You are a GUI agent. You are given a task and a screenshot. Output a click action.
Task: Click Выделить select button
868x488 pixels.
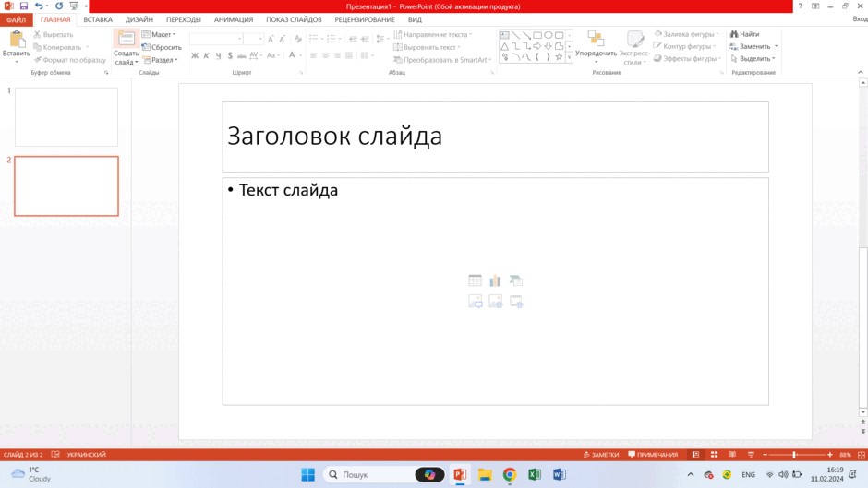click(x=753, y=58)
